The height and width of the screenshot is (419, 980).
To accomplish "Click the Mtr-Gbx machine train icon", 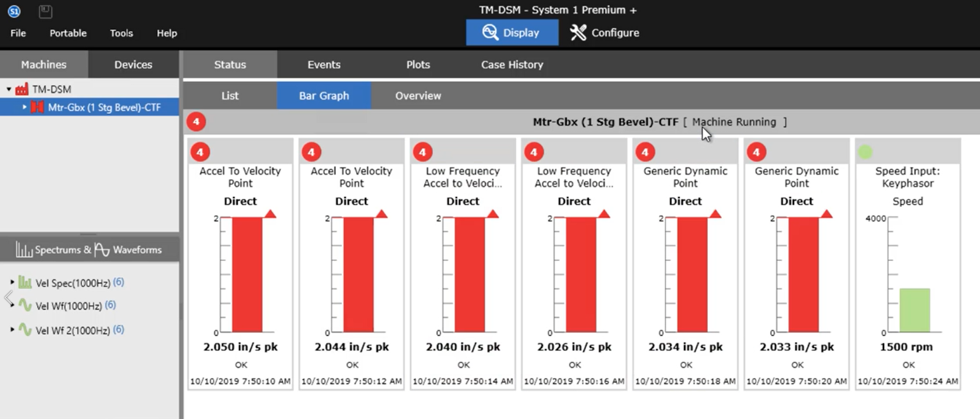I will point(37,107).
